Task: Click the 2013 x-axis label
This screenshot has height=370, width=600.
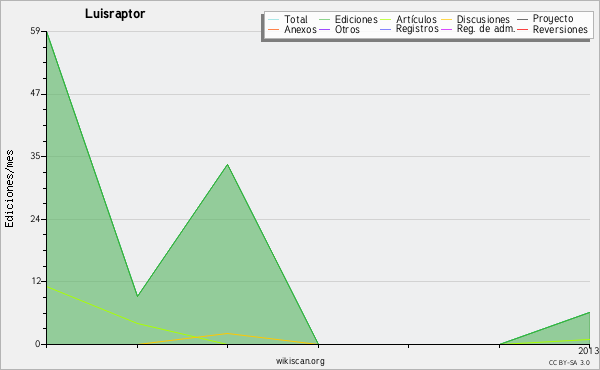Action: pos(589,351)
